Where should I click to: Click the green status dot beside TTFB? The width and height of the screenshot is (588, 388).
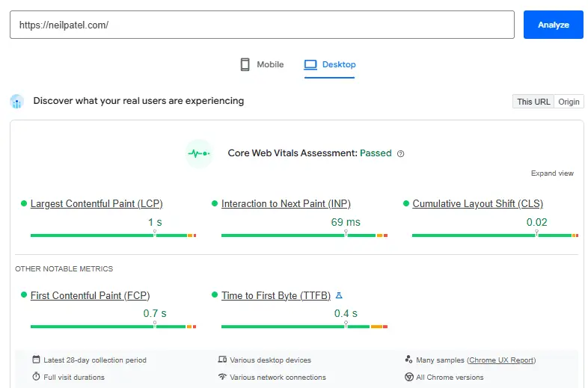point(215,295)
